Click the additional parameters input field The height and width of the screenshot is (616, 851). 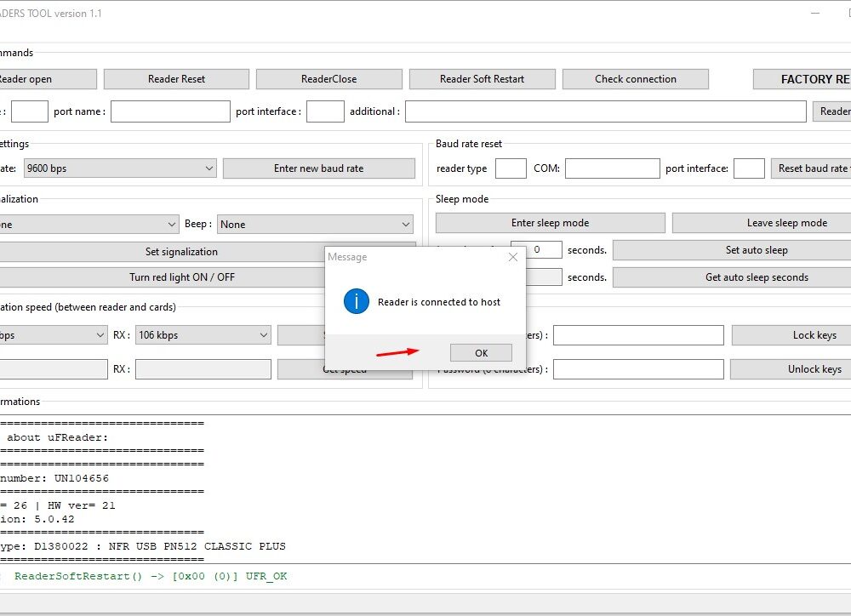pyautogui.click(x=606, y=111)
